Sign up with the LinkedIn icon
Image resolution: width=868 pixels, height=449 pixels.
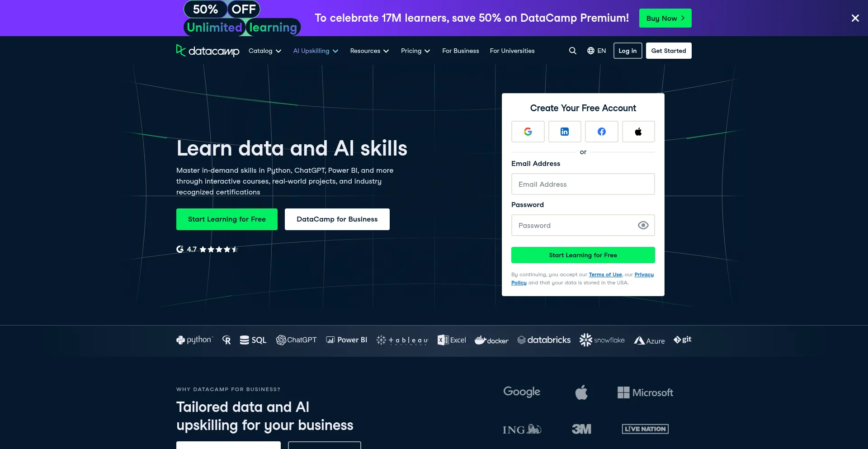(x=564, y=132)
